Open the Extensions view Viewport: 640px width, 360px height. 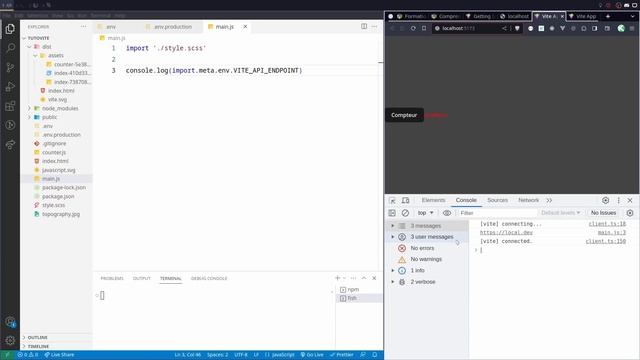tap(10, 106)
